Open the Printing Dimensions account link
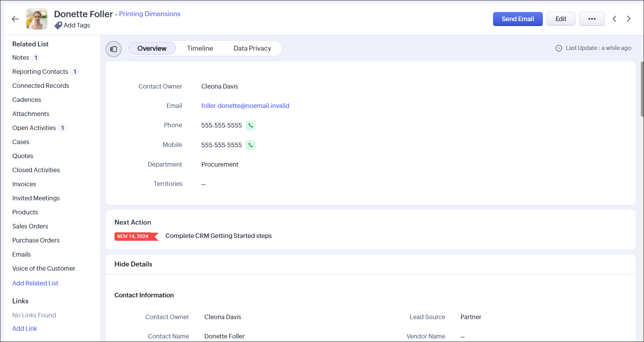 pyautogui.click(x=150, y=14)
